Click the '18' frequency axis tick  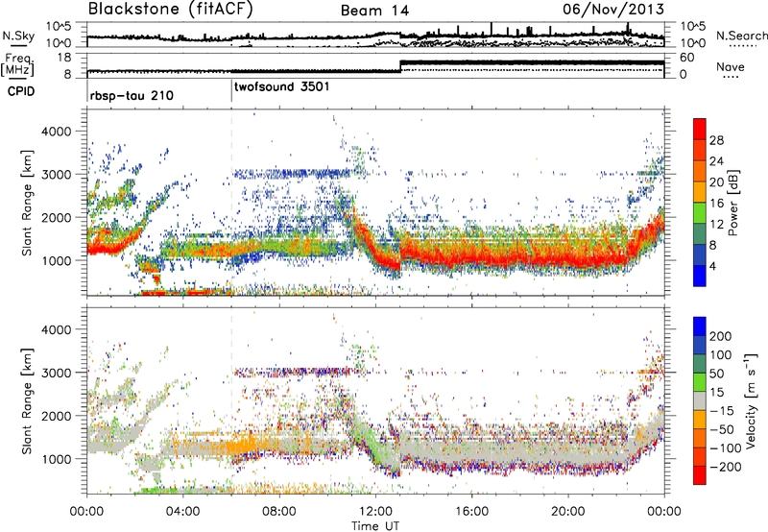point(63,58)
